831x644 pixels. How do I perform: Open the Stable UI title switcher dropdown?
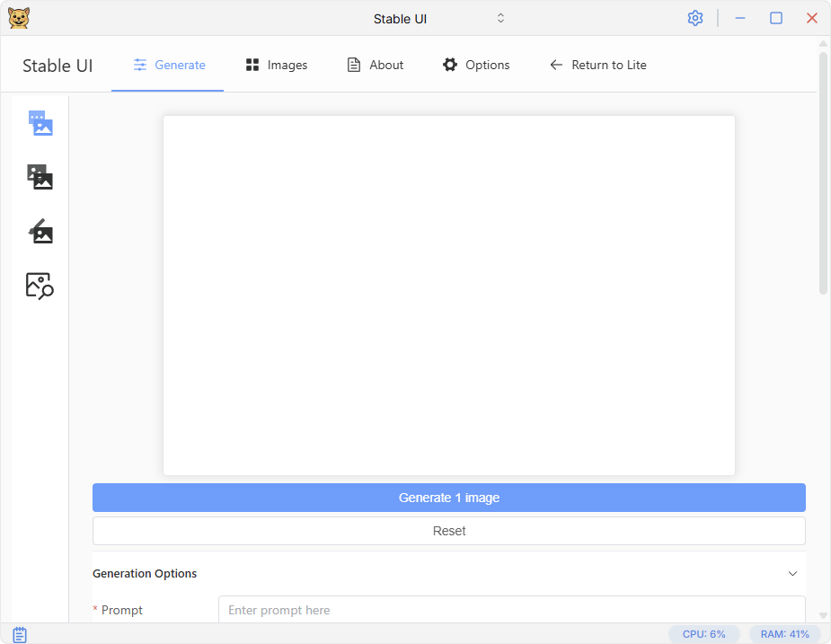(x=500, y=18)
